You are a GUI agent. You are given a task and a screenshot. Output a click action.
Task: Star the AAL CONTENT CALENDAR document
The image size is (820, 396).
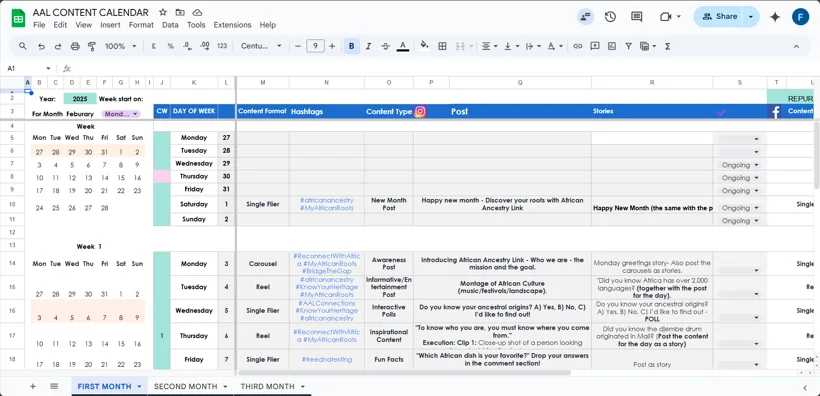click(x=163, y=13)
